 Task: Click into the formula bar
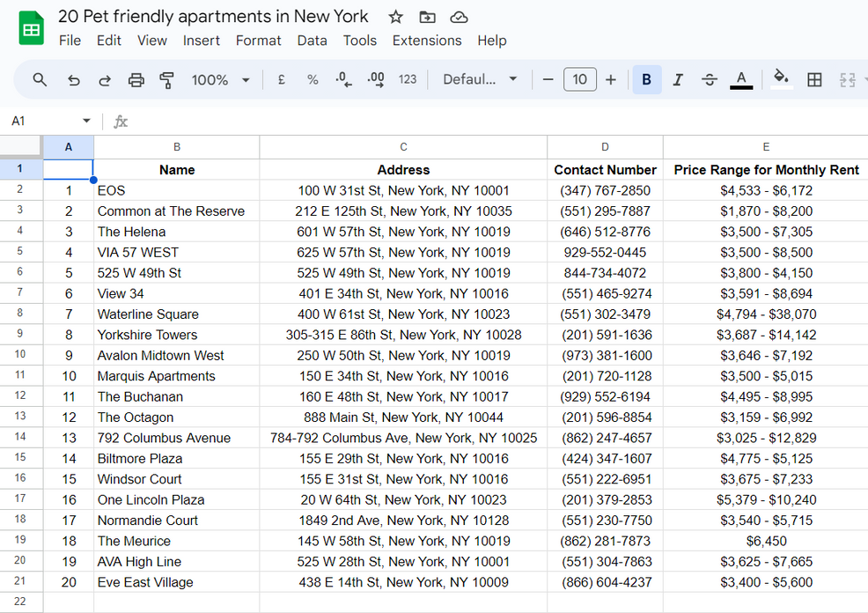tap(498, 122)
